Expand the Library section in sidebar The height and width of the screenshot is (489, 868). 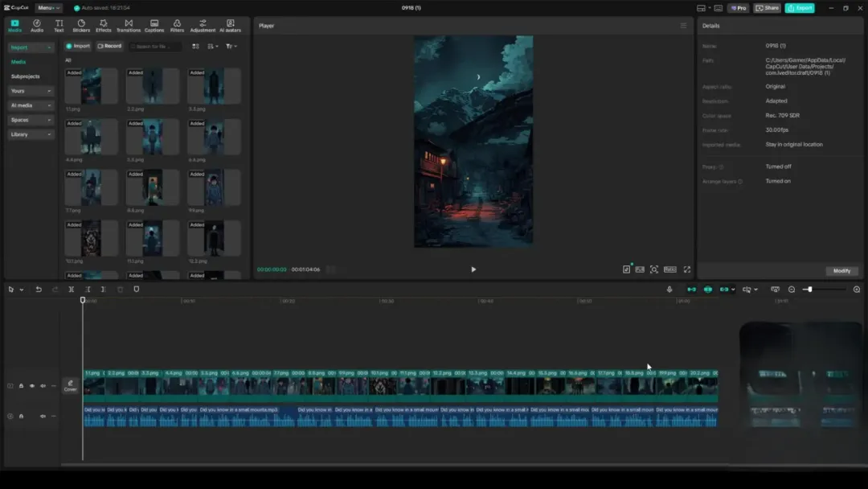31,134
